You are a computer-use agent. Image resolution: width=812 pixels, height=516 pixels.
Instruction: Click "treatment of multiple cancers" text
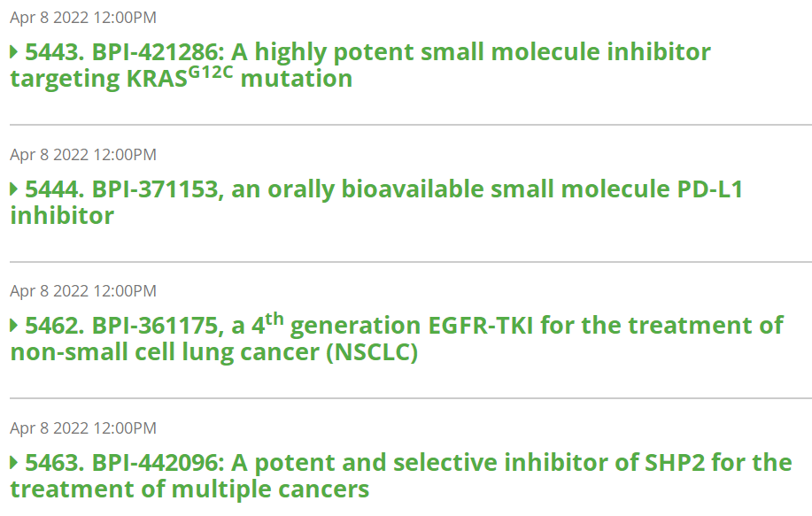coord(189,489)
